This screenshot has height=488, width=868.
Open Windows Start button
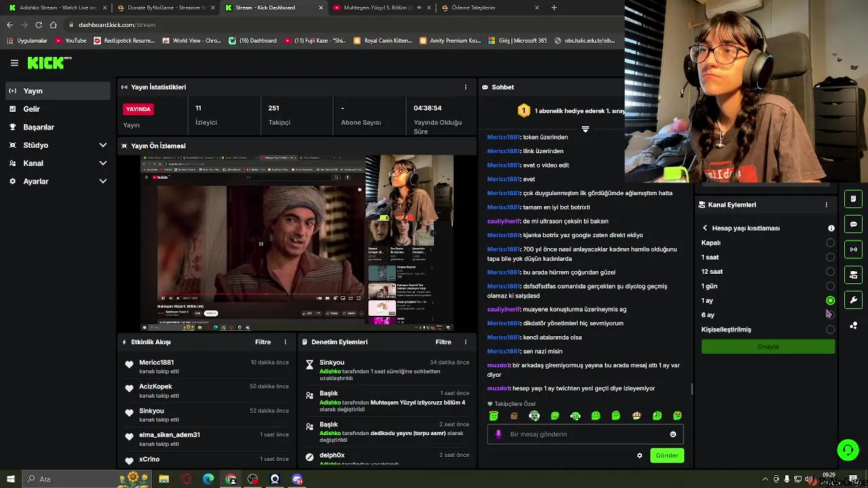[11, 479]
